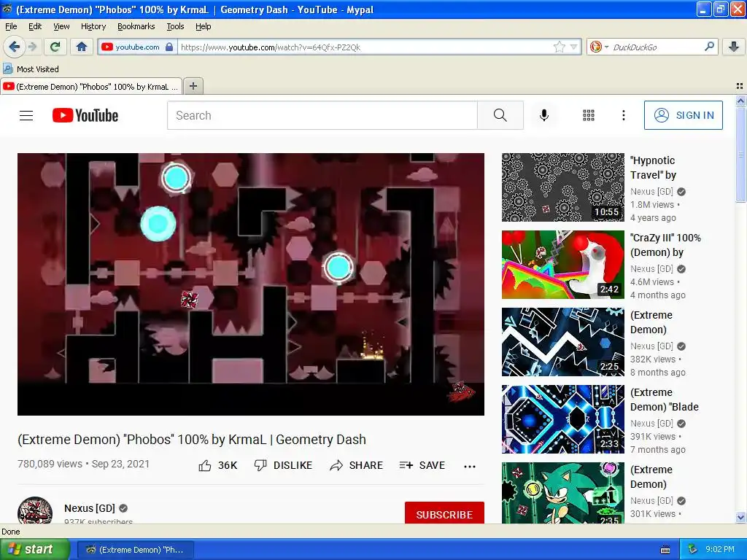This screenshot has width=747, height=560.
Task: Click the 780,089 views text
Action: (50, 464)
